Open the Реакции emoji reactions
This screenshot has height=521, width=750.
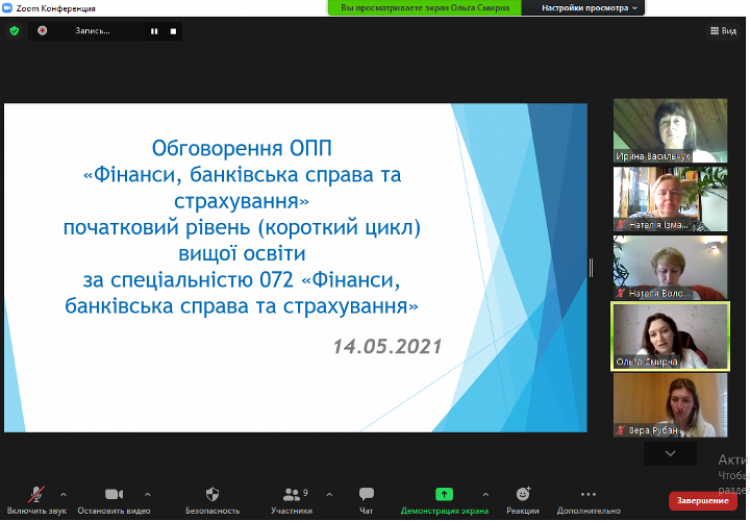pos(522,495)
